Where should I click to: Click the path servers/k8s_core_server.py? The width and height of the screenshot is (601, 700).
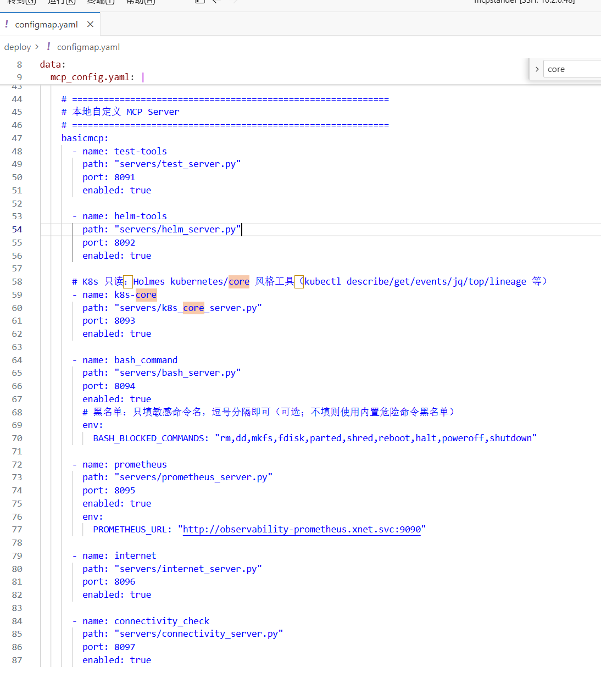click(188, 308)
